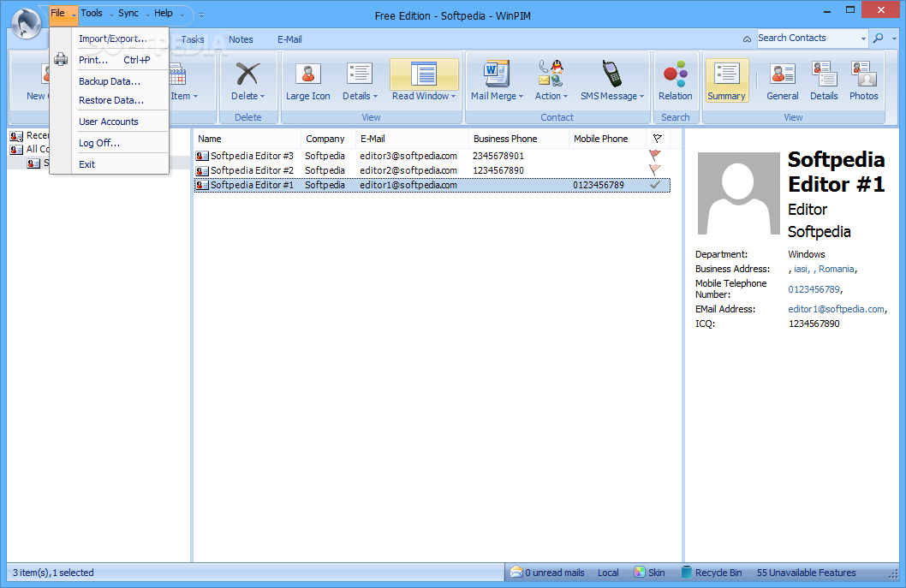Click the printer icon beside Print

click(61, 60)
